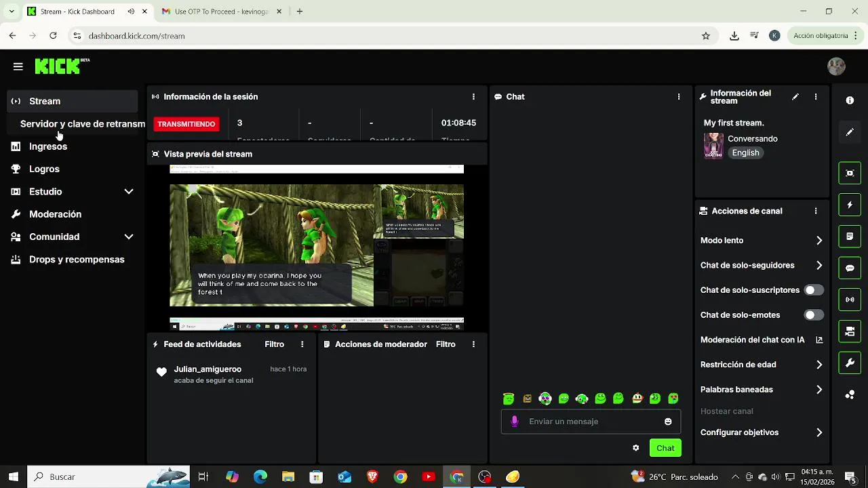This screenshot has height=488, width=868.
Task: Insert the brown angry block emote
Action: [x=527, y=399]
